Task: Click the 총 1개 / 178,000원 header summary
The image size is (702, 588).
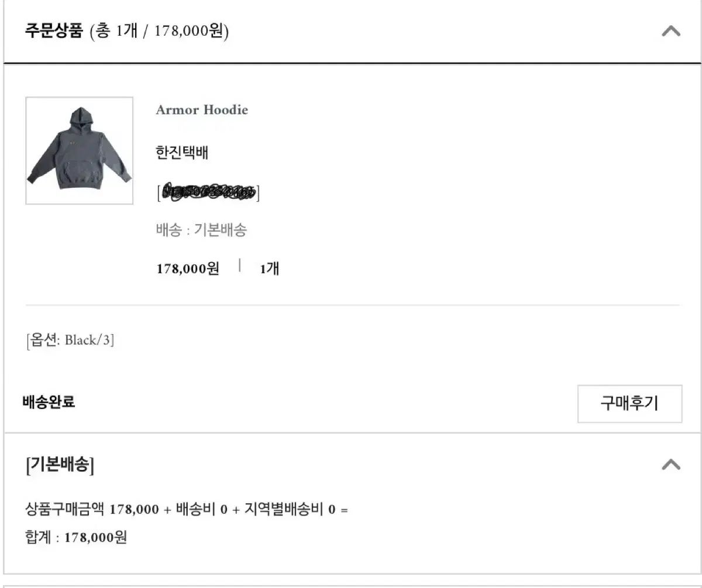Action: [159, 31]
